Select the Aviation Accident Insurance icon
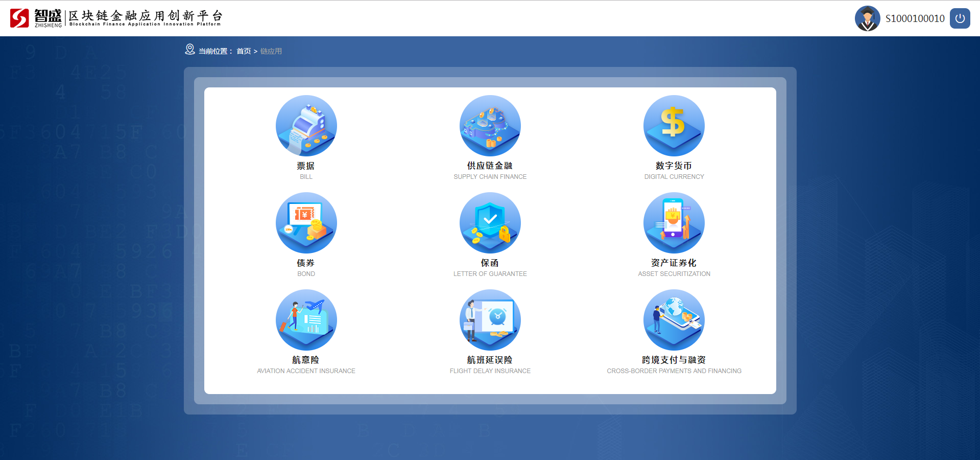The image size is (980, 460). [x=306, y=320]
